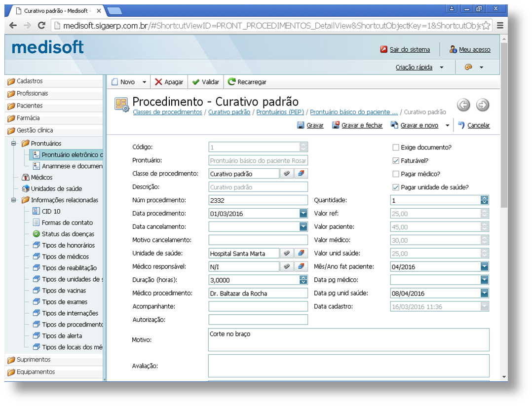Open the Data cancelamento date dropdown
The image size is (532, 406).
click(304, 226)
